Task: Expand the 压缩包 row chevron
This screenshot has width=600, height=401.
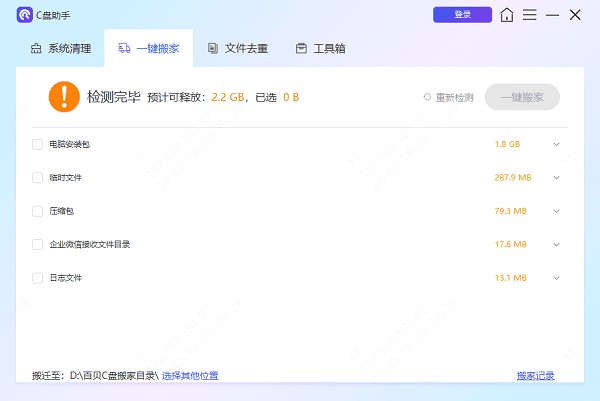Action: click(x=557, y=211)
